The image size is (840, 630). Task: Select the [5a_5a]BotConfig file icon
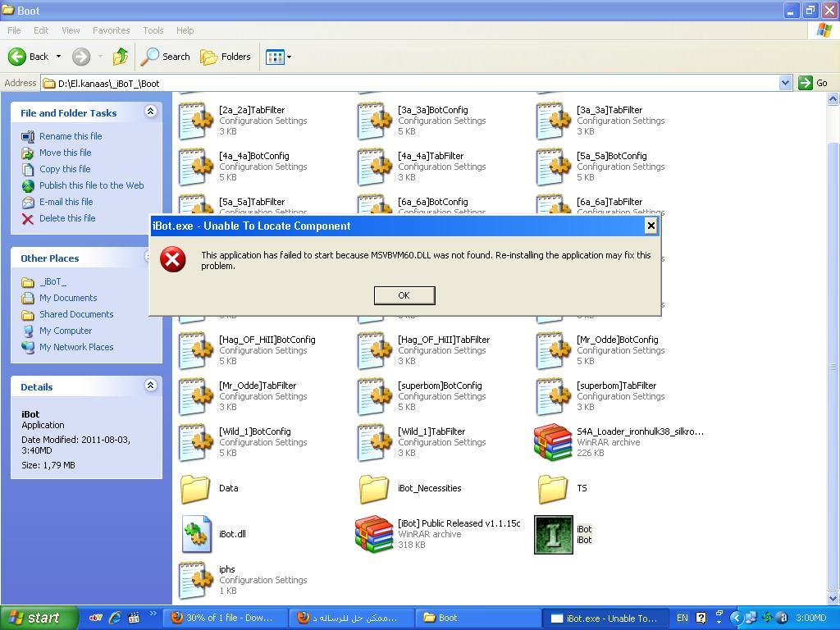tap(553, 167)
